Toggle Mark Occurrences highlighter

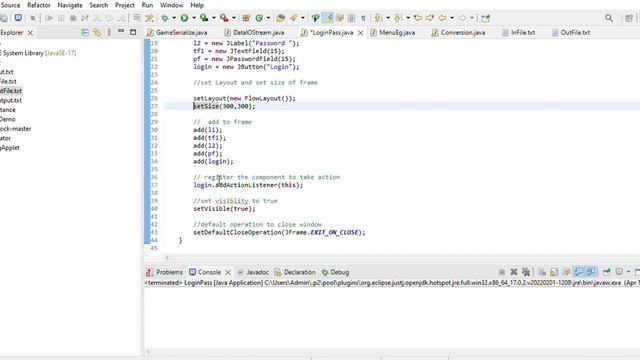(328, 18)
